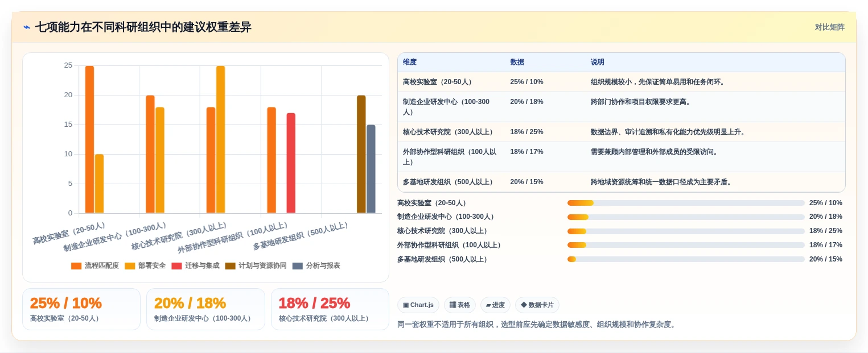The height and width of the screenshot is (353, 868).
Task: Select table row 外部协作型科研组织（100人以上）
Action: 621,157
